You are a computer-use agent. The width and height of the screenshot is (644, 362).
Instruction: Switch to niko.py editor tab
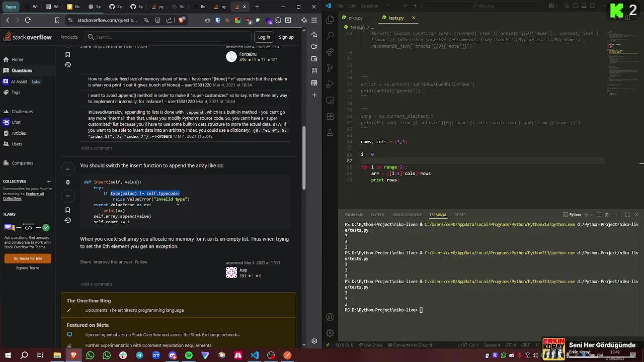(x=356, y=18)
